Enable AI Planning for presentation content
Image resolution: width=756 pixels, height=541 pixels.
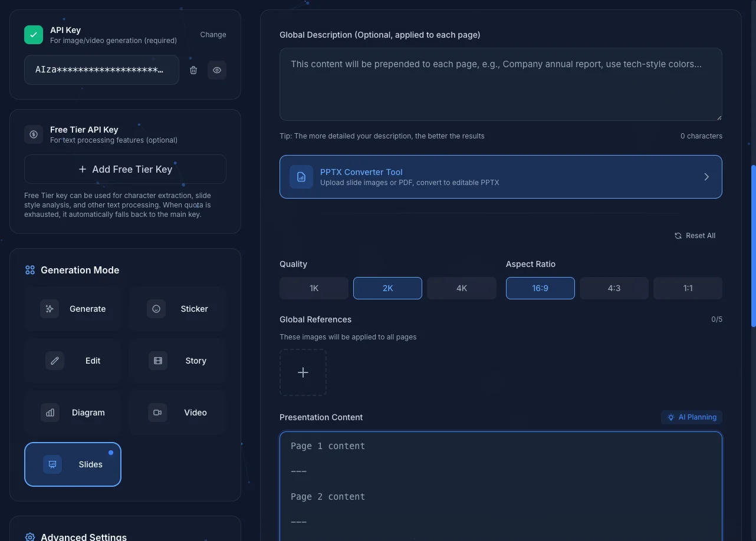[691, 417]
